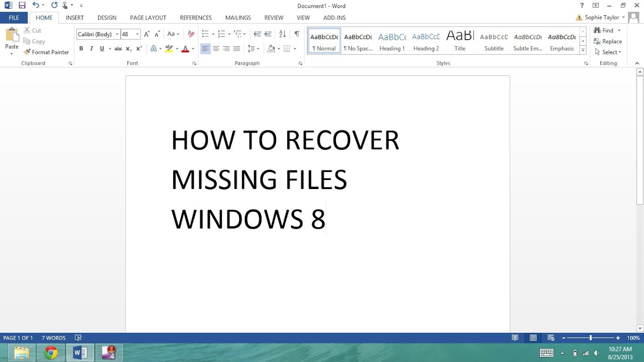Apply the No Spacing style
Viewport: 644px width, 362px height.
358,41
